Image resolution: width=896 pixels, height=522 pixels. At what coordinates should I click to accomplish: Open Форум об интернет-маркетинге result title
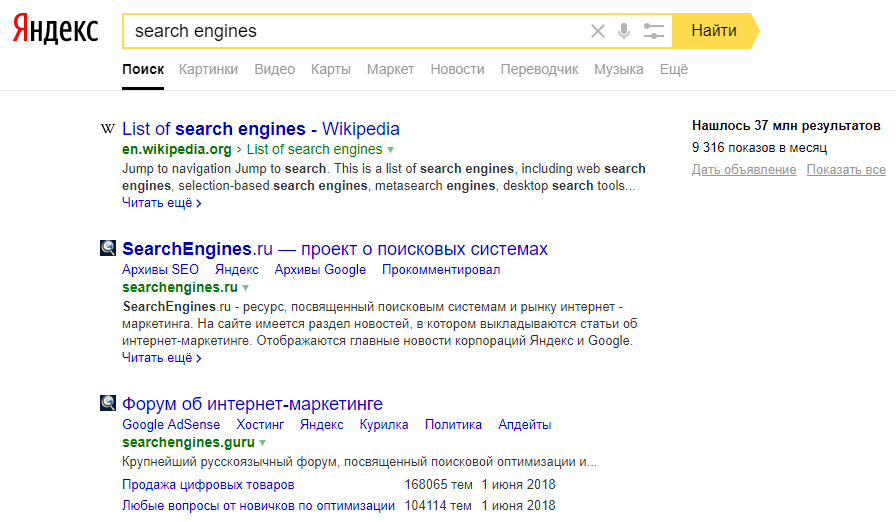click(253, 404)
